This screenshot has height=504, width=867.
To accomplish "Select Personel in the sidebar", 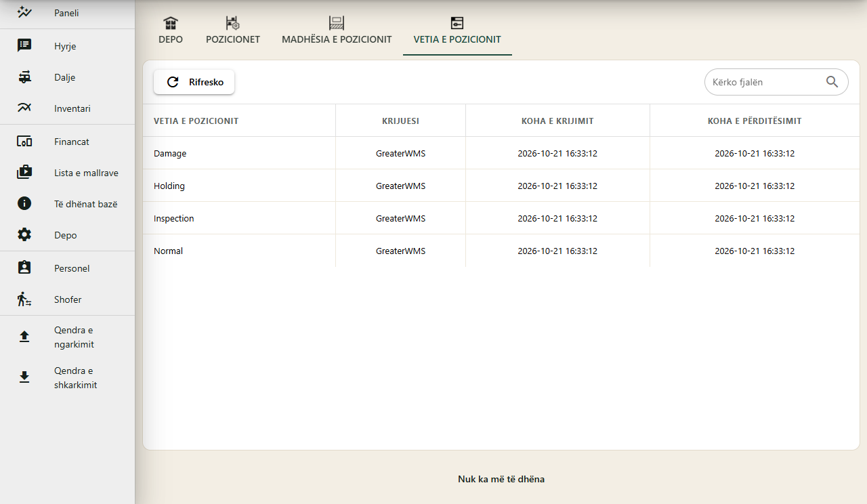I will pos(67,268).
